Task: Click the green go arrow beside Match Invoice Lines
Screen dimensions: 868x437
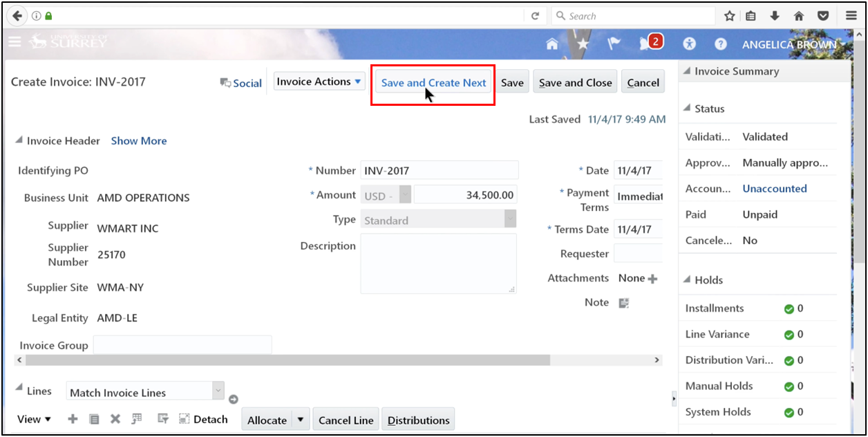Action: (233, 398)
